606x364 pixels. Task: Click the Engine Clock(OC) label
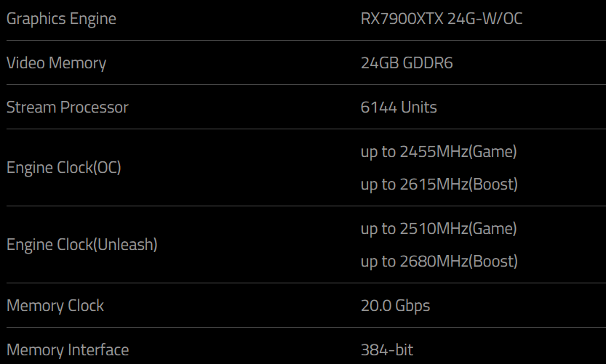coord(64,168)
